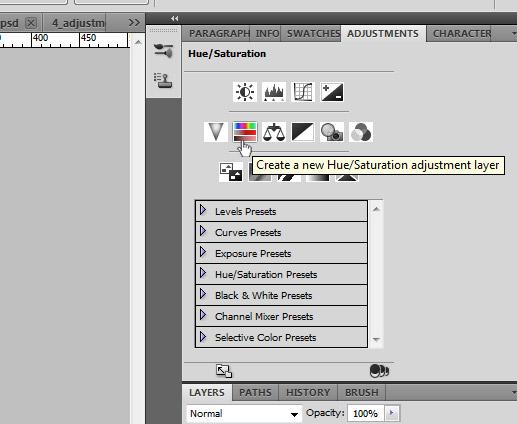Expand the Levels Presets list
The height and width of the screenshot is (424, 517).
(203, 210)
